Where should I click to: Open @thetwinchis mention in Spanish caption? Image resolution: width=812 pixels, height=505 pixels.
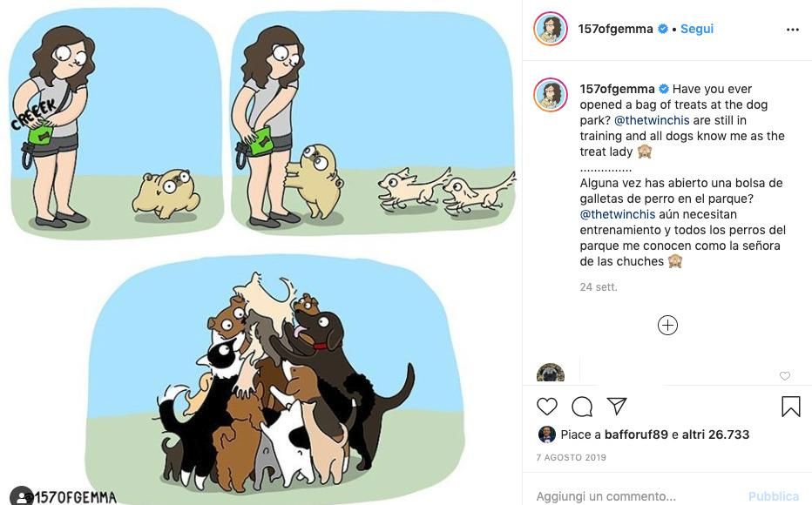[x=618, y=214]
